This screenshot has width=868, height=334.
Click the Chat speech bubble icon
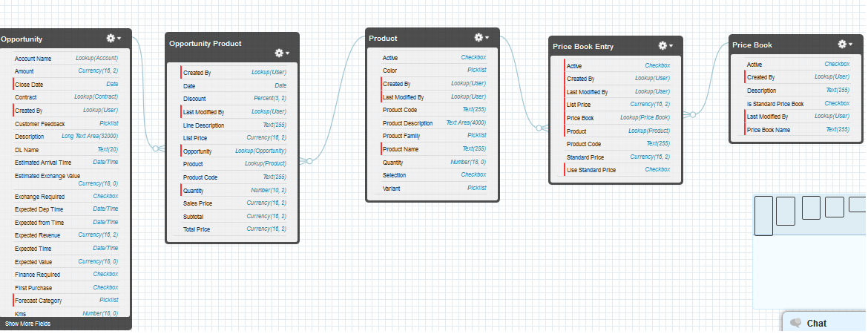(796, 323)
